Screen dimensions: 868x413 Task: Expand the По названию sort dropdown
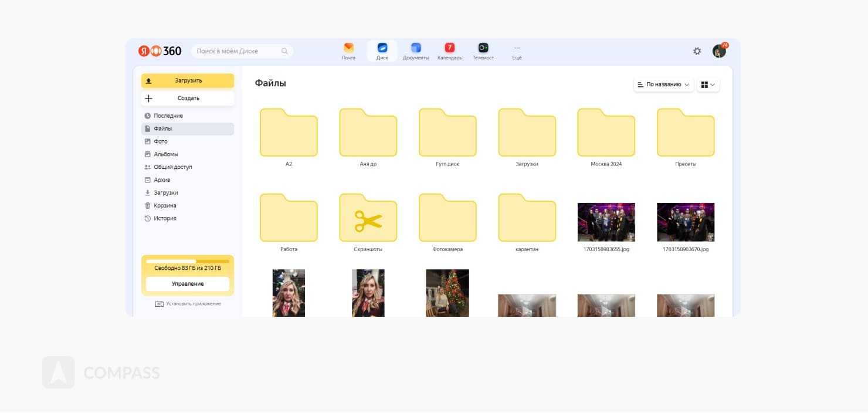[663, 84]
